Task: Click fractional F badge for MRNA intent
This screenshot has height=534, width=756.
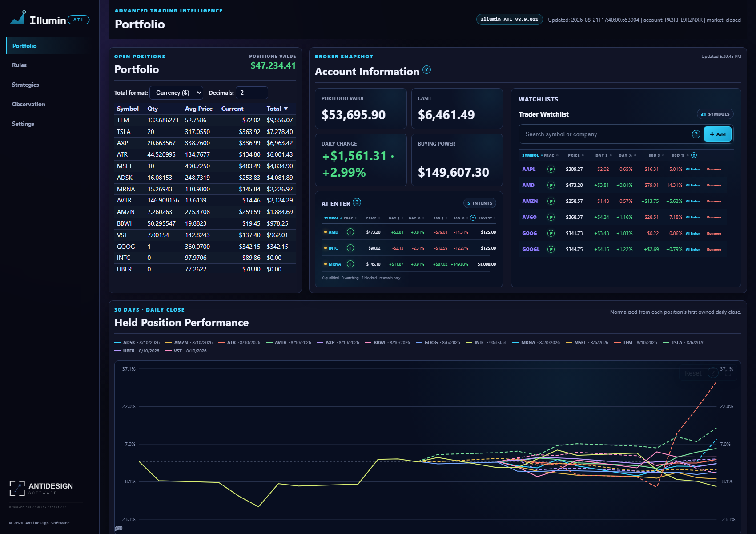Action: (350, 264)
